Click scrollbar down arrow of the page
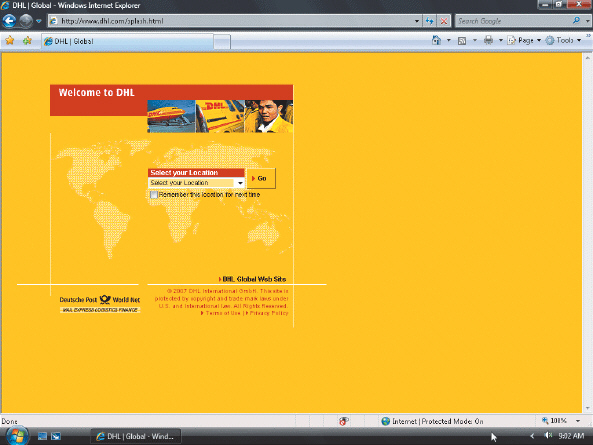The height and width of the screenshot is (445, 593). (x=587, y=408)
